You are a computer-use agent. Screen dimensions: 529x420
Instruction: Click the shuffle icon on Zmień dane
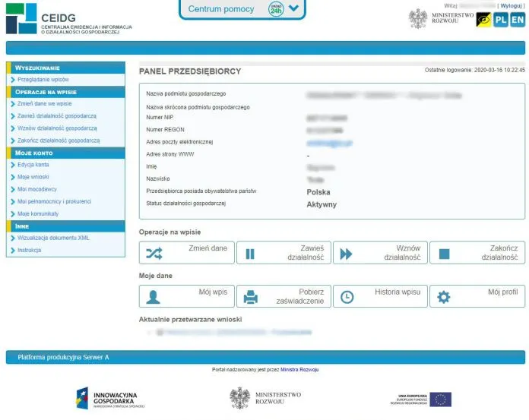(154, 254)
